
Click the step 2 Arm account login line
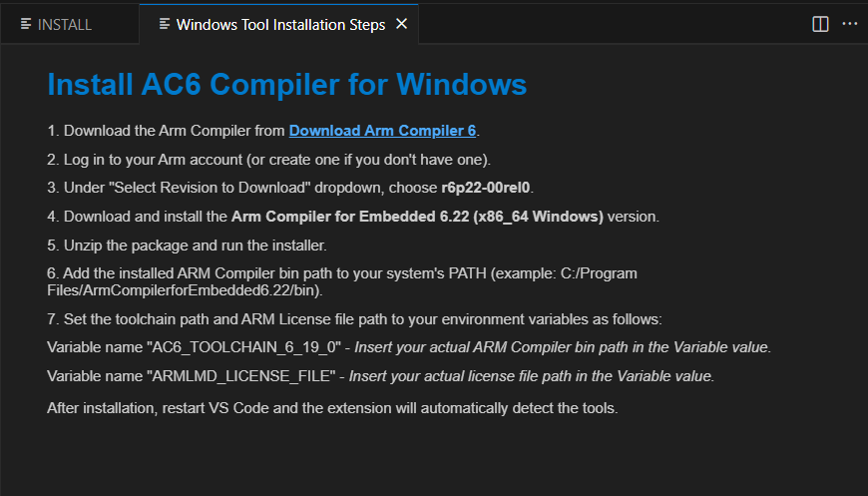click(269, 160)
